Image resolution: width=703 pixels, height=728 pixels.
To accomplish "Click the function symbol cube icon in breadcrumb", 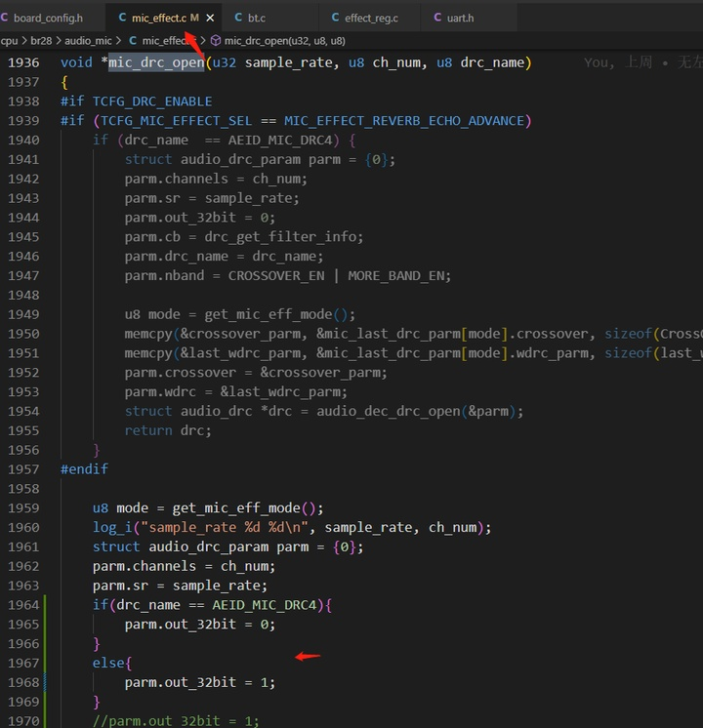I will [216, 41].
